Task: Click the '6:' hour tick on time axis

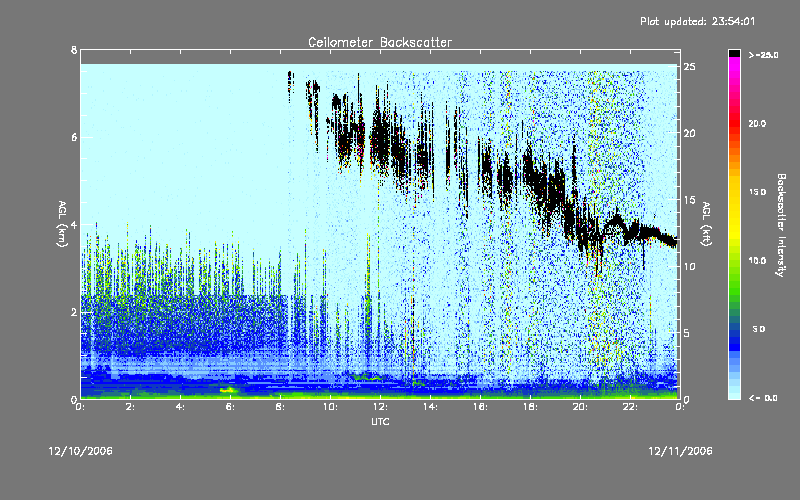Action: pyautogui.click(x=230, y=407)
